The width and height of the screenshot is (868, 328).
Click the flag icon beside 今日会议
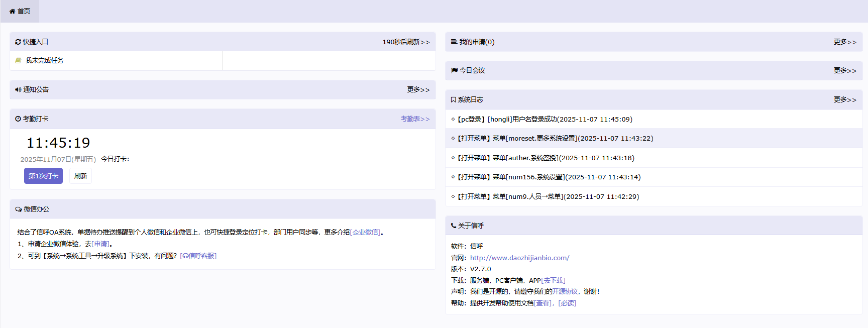(454, 71)
